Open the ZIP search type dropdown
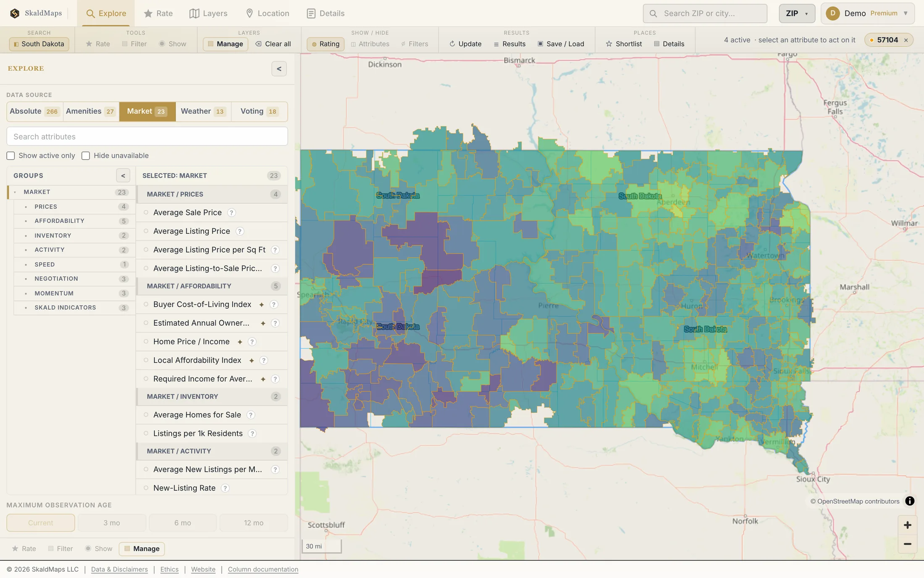The height and width of the screenshot is (578, 924). click(x=797, y=13)
